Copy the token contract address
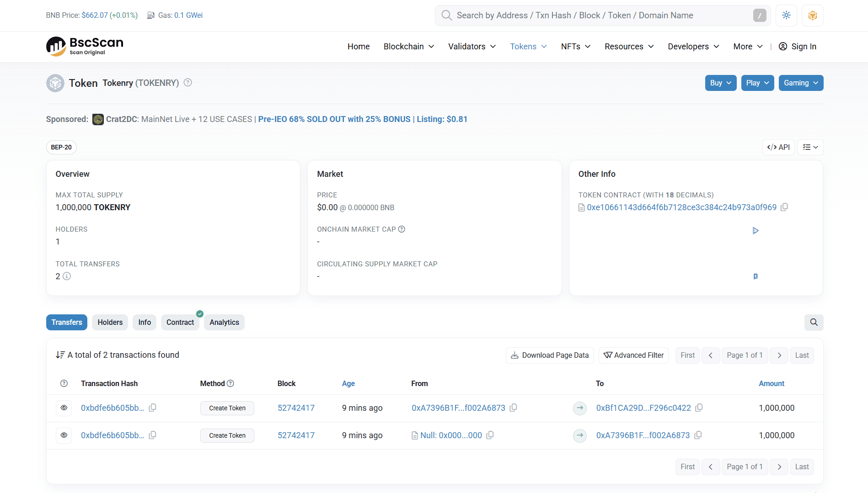The width and height of the screenshot is (868, 493). [784, 207]
